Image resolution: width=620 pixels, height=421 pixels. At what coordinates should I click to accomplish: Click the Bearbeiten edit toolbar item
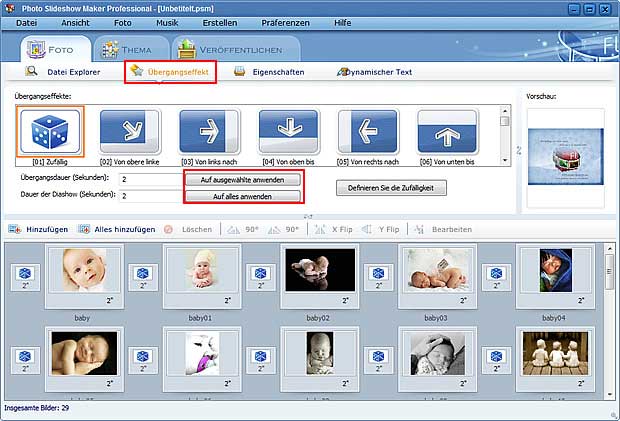[443, 229]
